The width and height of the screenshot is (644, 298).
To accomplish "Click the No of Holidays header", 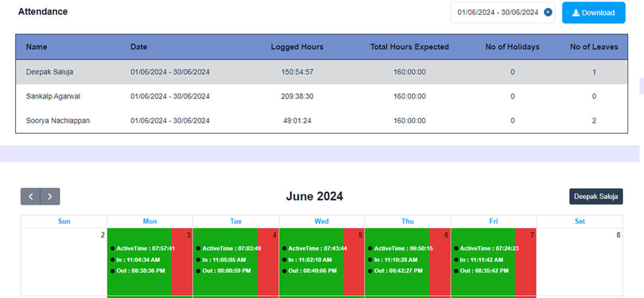I will click(512, 47).
